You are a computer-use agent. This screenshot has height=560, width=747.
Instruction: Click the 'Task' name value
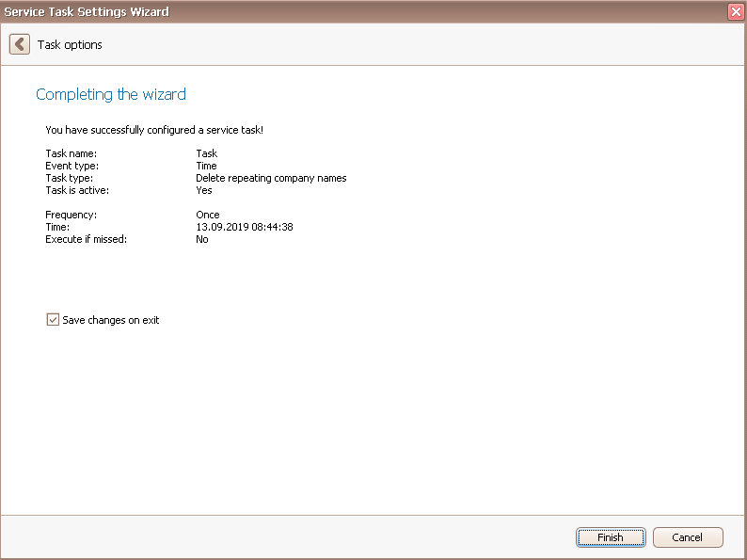coord(207,153)
